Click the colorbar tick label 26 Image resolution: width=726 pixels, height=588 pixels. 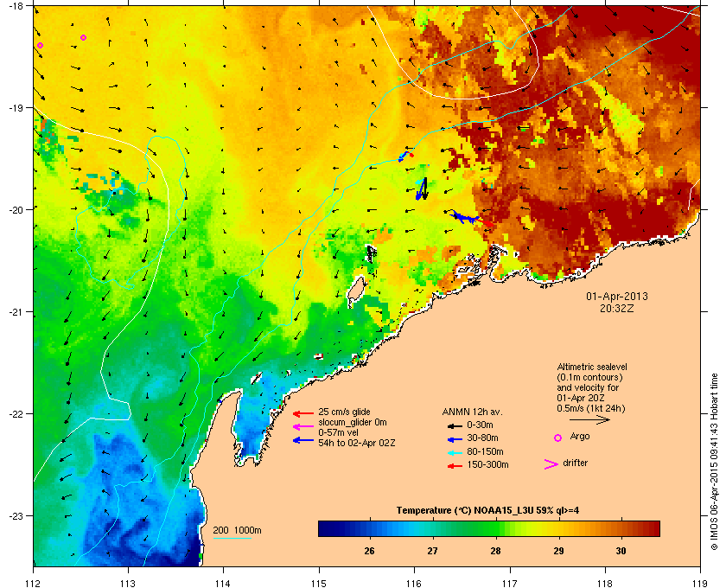click(369, 551)
